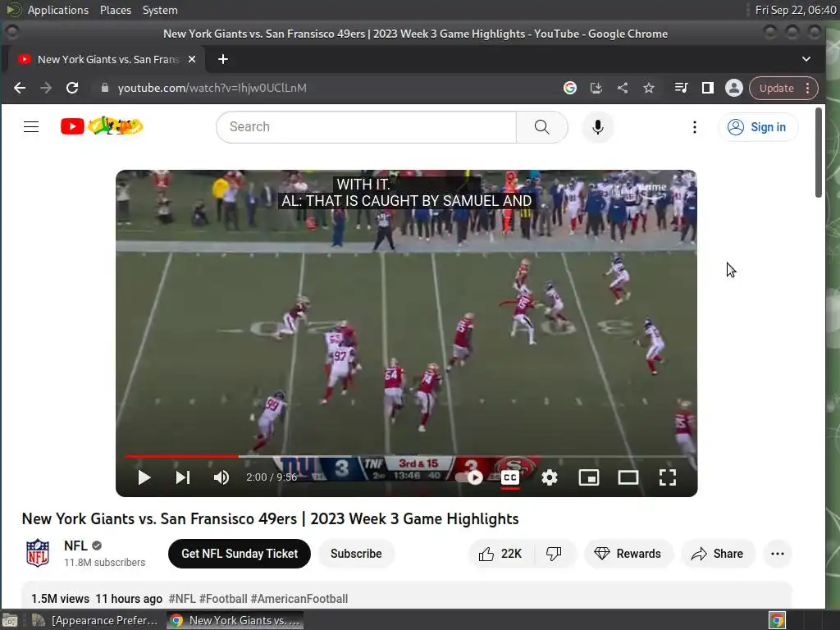
Task: Sign in to YouTube
Action: point(757,127)
